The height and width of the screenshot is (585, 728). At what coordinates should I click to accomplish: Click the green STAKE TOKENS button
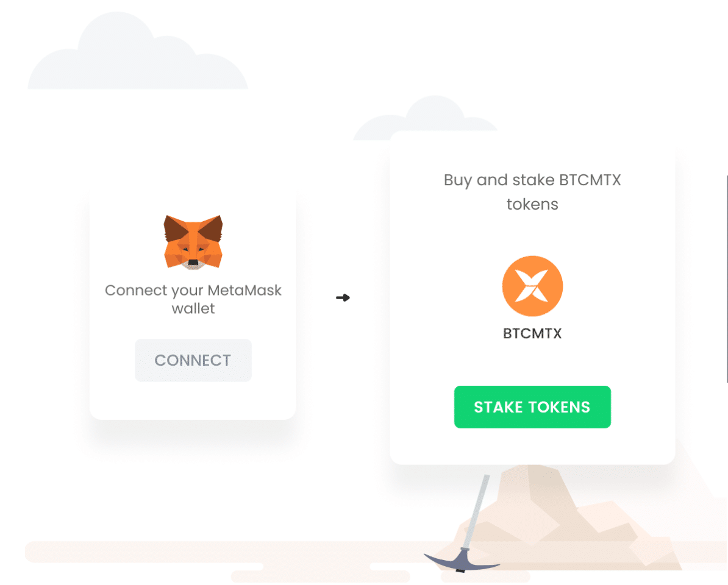532,407
